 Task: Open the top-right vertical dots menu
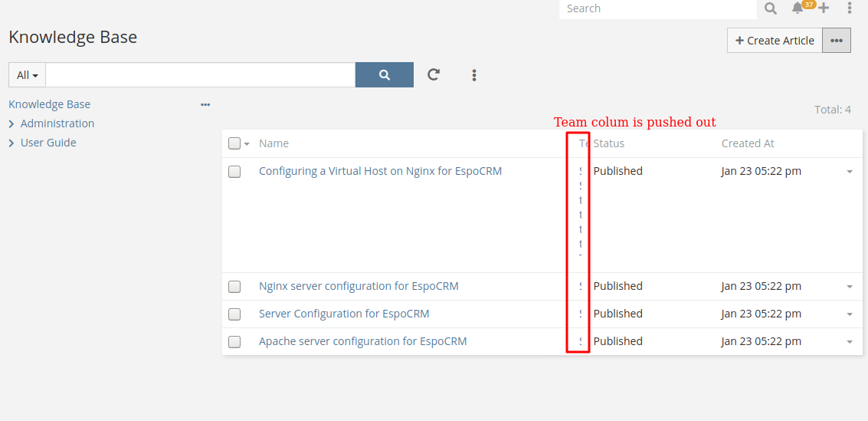pyautogui.click(x=850, y=8)
